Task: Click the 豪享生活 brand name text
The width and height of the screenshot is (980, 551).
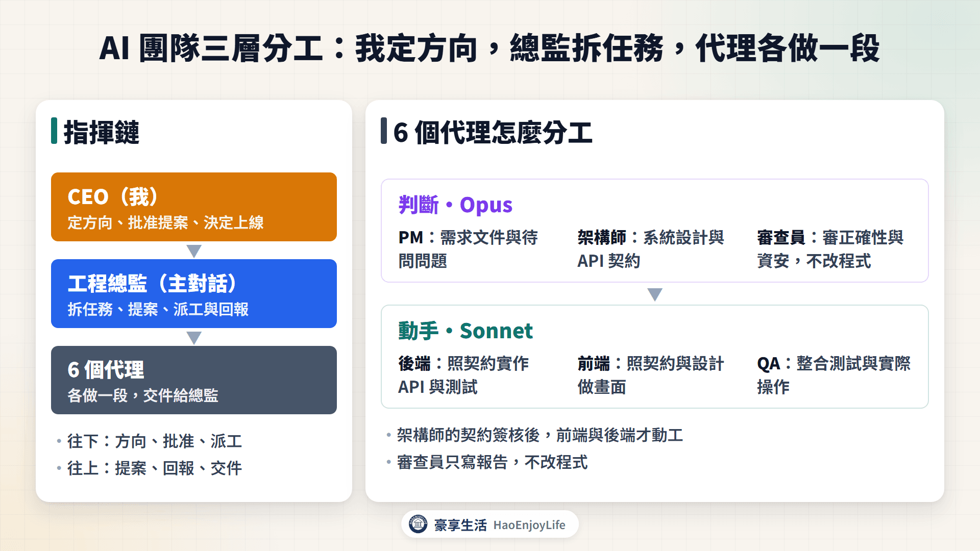Action: click(460, 525)
